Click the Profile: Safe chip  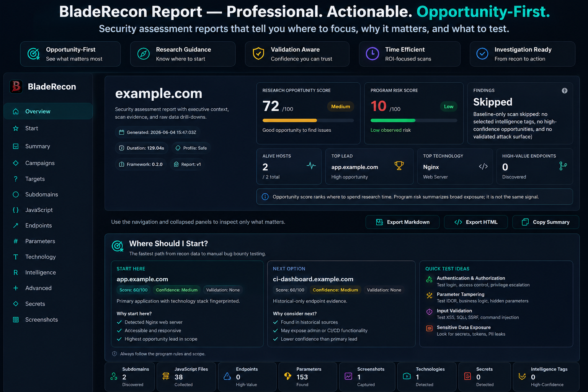(x=191, y=148)
